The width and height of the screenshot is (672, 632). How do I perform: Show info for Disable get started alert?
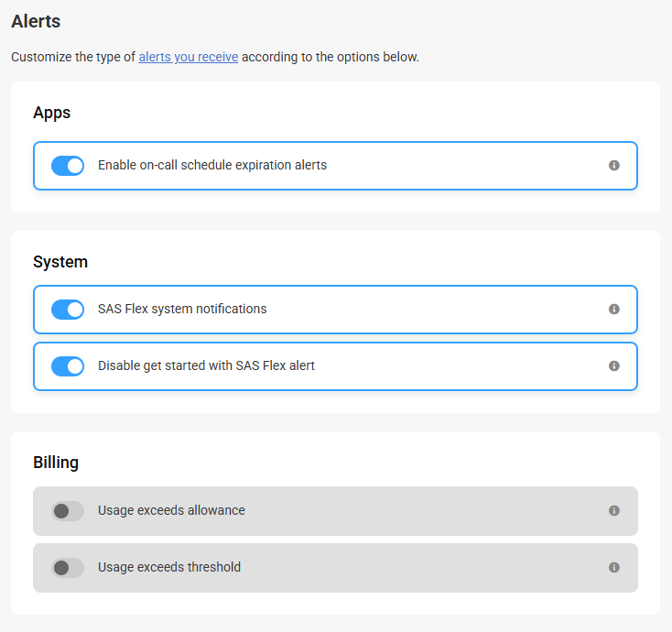[613, 365]
